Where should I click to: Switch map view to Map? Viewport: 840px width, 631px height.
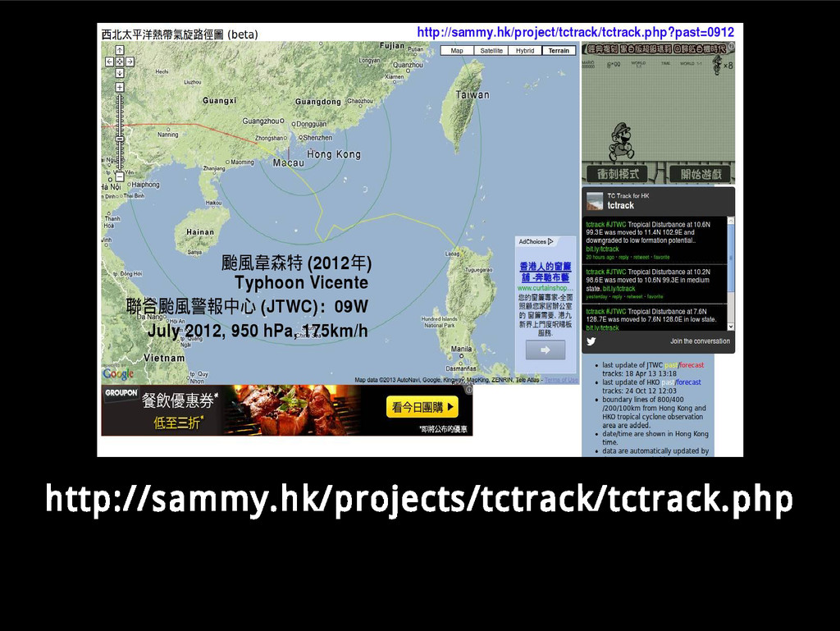(x=457, y=50)
